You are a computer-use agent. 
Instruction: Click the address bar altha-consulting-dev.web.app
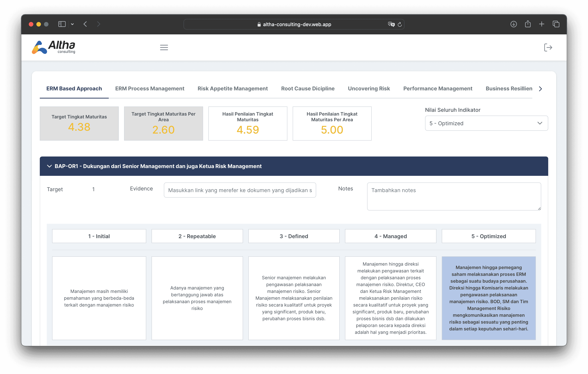click(x=294, y=24)
